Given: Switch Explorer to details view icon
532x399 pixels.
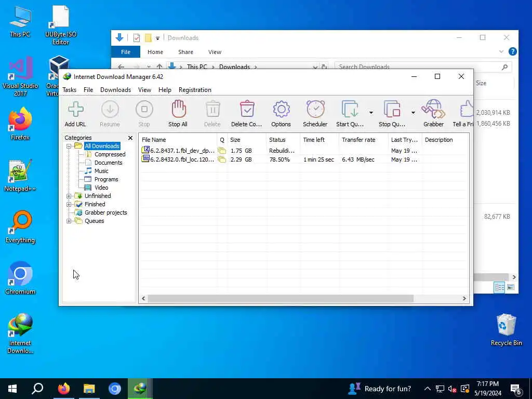Looking at the screenshot, I should (499, 287).
